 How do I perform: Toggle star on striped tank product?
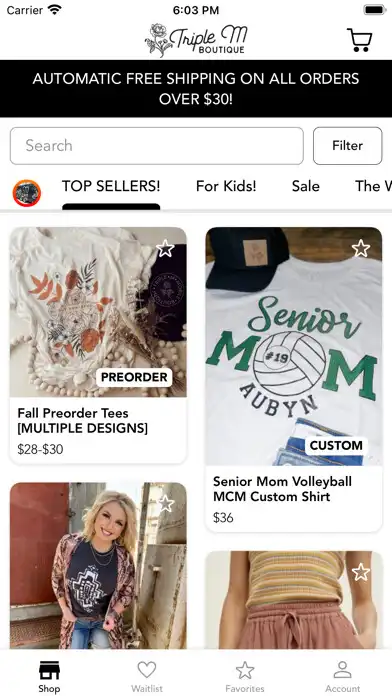coord(360,572)
